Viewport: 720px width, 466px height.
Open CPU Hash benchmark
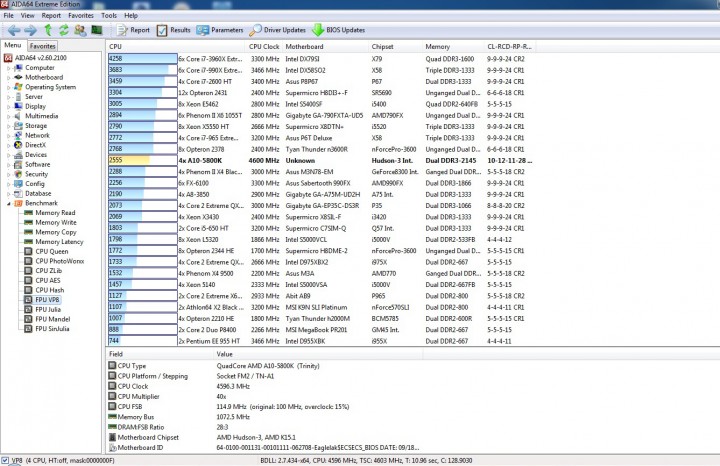44,290
